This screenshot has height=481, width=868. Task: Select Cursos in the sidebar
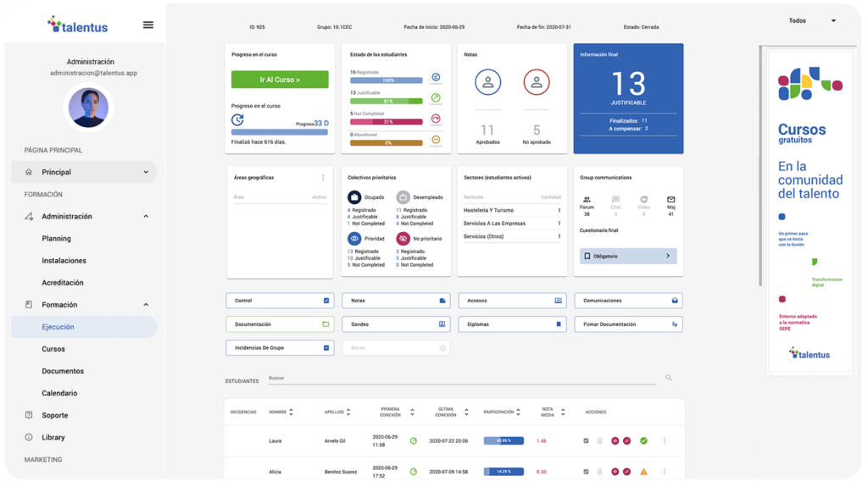(53, 350)
